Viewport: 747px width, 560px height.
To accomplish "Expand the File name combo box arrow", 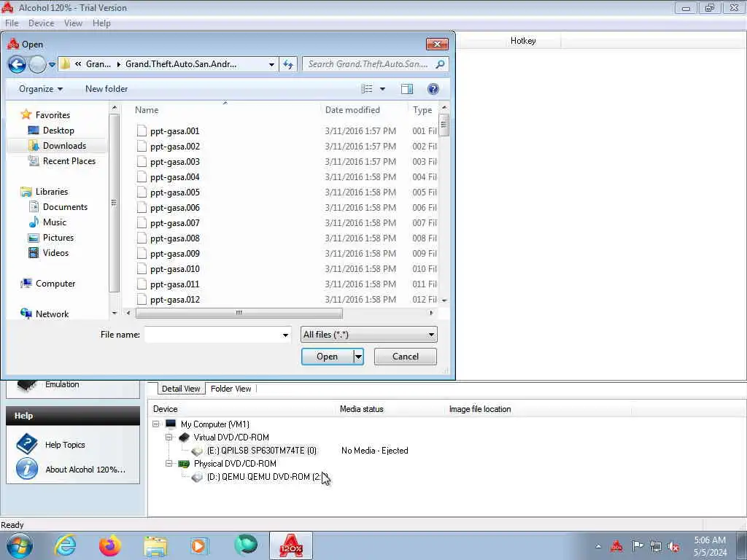I will pos(285,335).
